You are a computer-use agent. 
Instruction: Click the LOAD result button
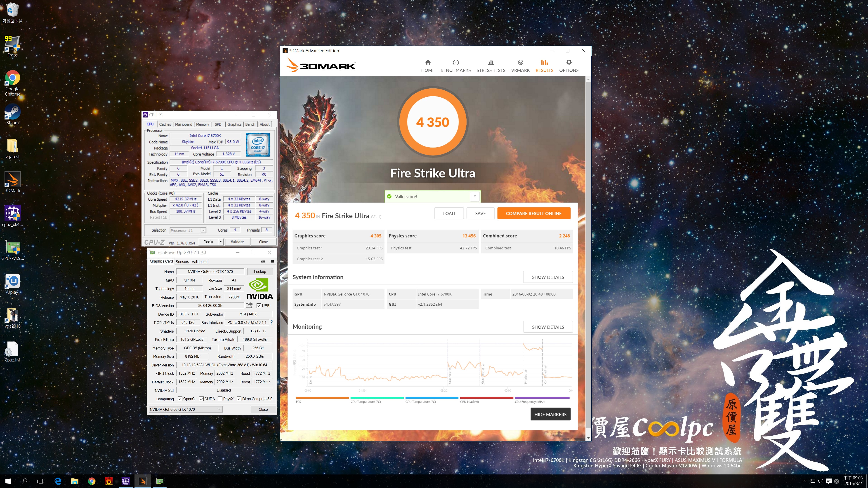click(x=449, y=213)
